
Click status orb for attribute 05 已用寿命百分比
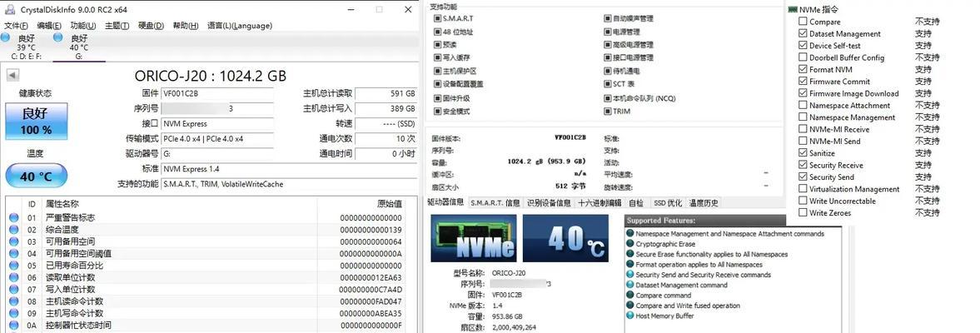pos(14,266)
